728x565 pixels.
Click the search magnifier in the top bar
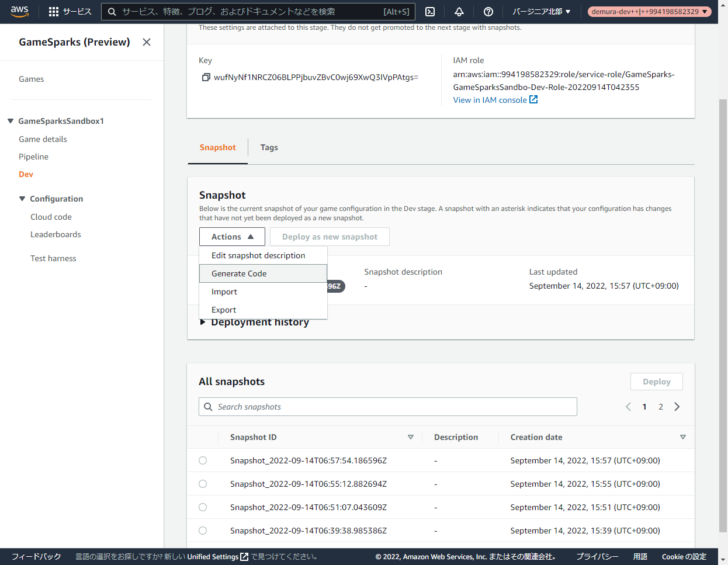[111, 11]
